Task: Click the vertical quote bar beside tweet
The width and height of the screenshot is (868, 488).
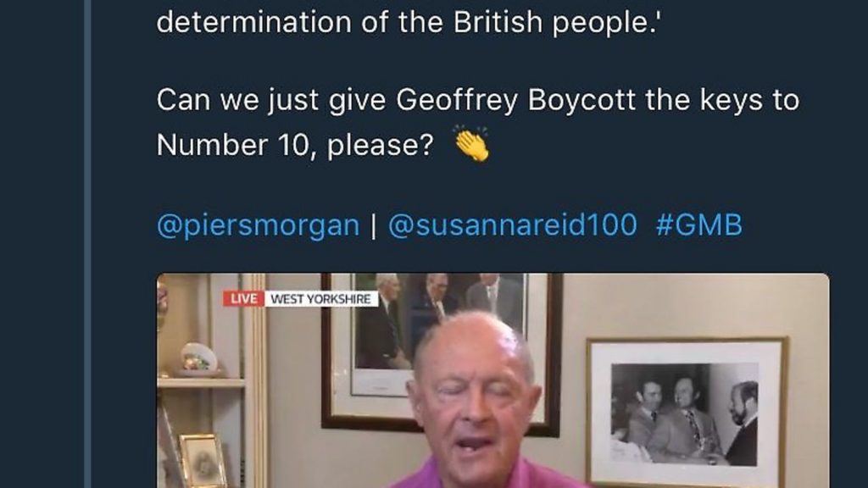Action: click(87, 244)
